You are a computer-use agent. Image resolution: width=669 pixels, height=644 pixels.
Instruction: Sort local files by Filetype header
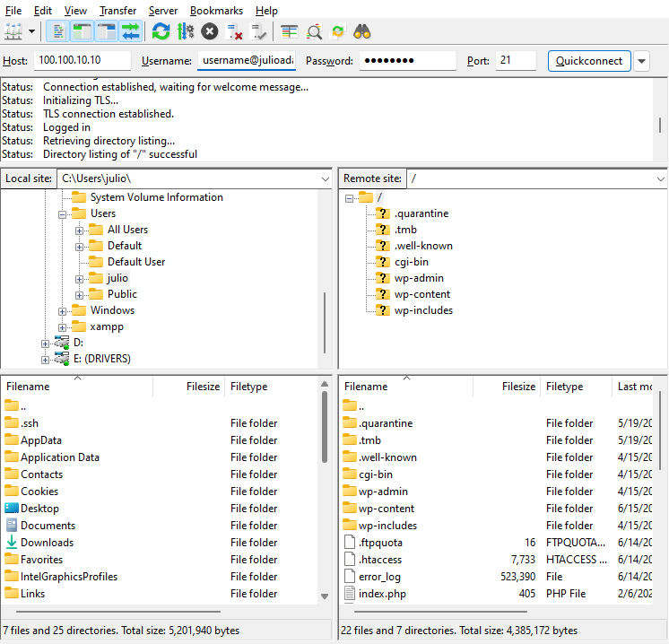pos(272,387)
